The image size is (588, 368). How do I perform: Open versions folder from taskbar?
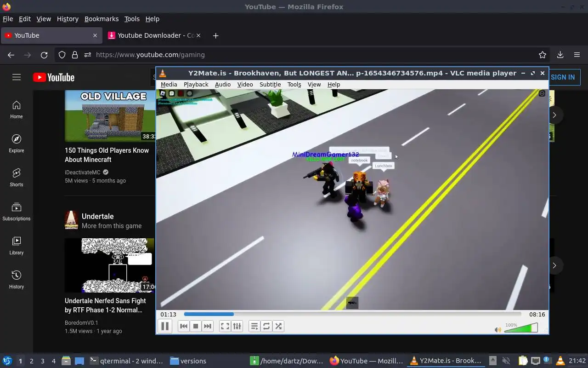[188, 361]
